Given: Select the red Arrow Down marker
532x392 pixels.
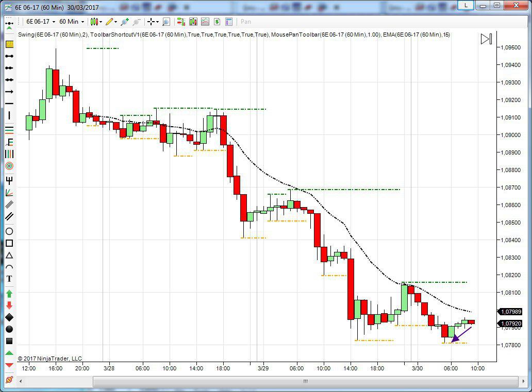Looking at the screenshot, I should 9,305.
